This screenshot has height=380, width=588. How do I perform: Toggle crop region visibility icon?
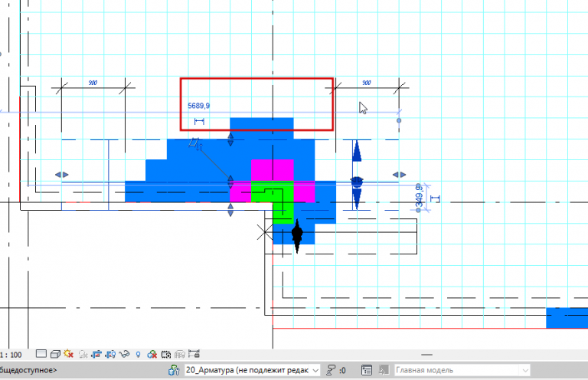[x=110, y=354]
